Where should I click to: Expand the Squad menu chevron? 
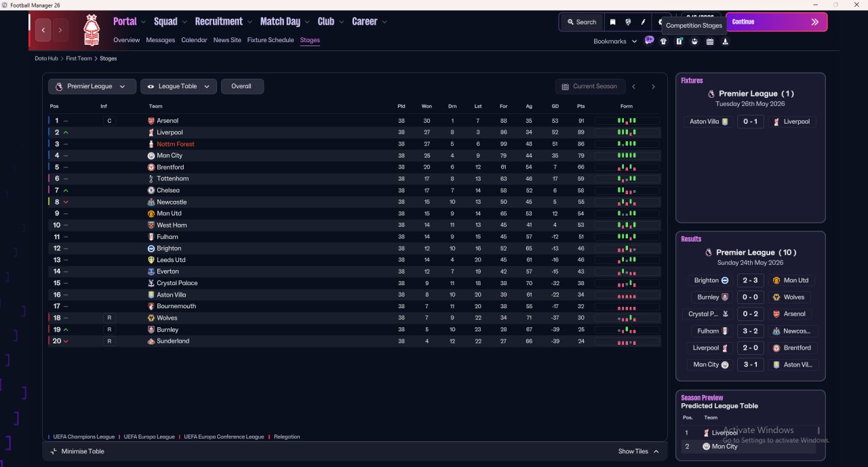184,22
